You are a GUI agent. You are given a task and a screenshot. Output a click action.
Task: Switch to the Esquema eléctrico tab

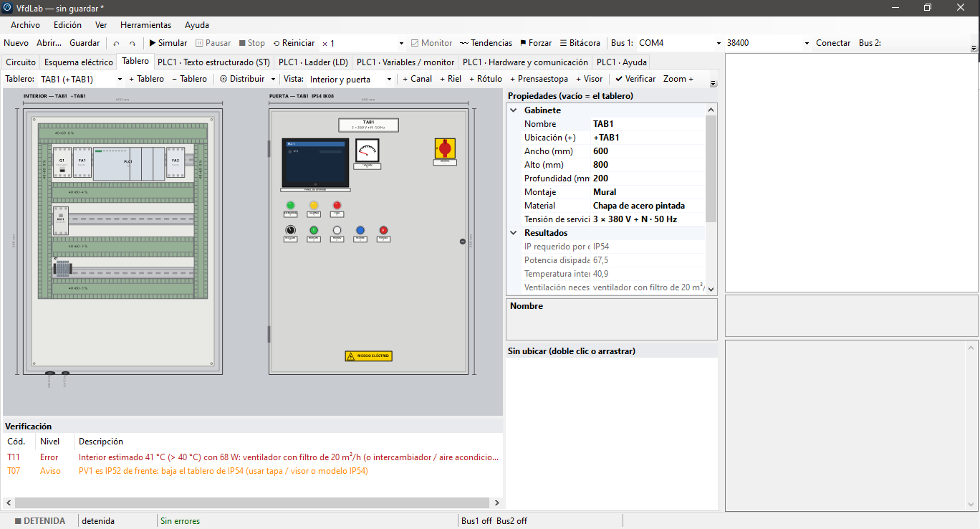78,62
